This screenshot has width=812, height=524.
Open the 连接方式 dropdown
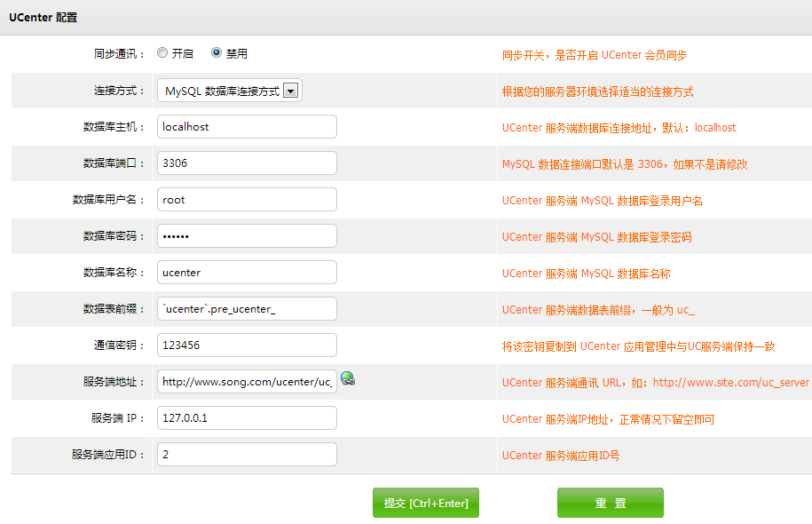tap(230, 91)
